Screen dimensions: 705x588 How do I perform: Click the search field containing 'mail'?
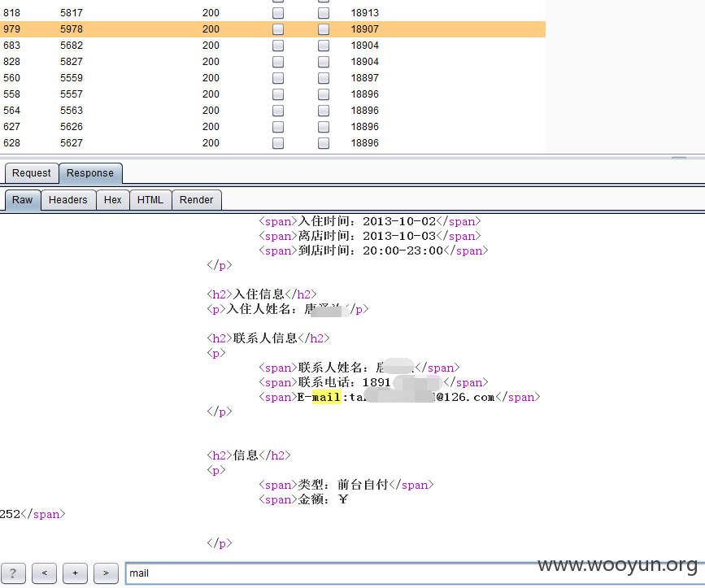(414, 573)
